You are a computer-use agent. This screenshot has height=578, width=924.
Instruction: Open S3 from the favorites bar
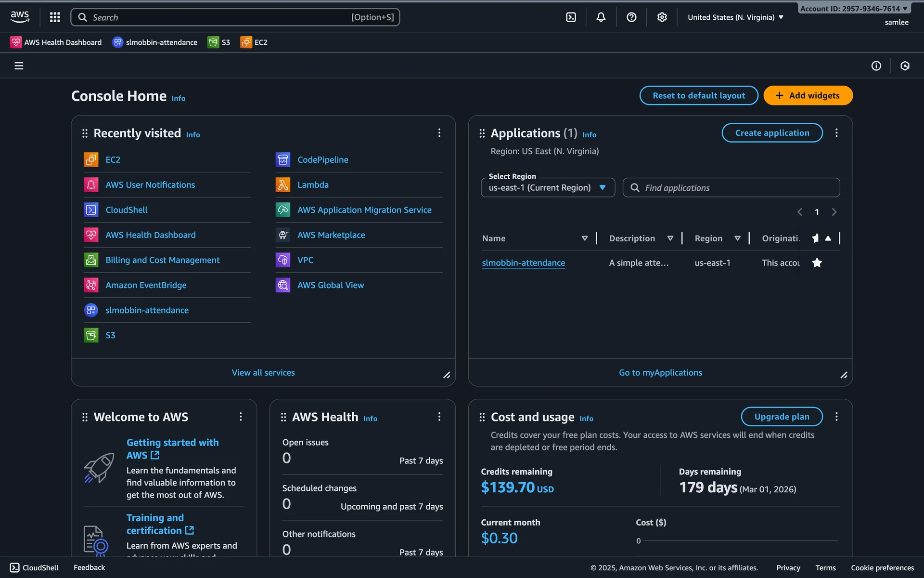[219, 42]
